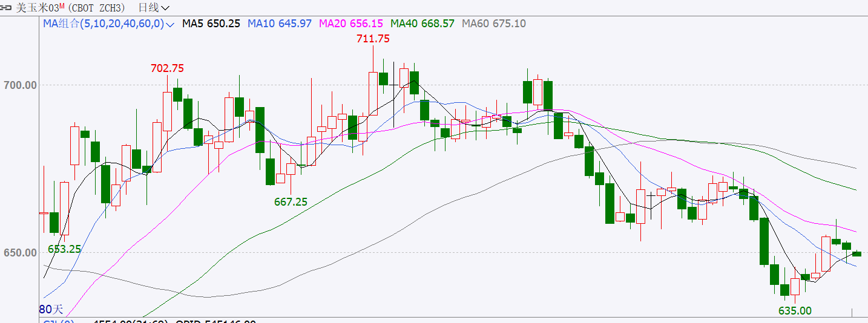Click the 653.25 low price label
This screenshot has height=323, width=868.
click(64, 249)
